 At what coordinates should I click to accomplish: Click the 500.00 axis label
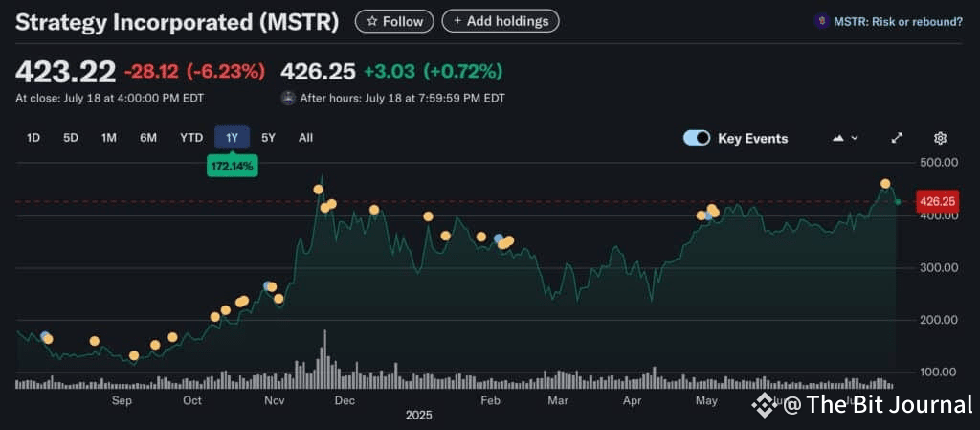940,163
